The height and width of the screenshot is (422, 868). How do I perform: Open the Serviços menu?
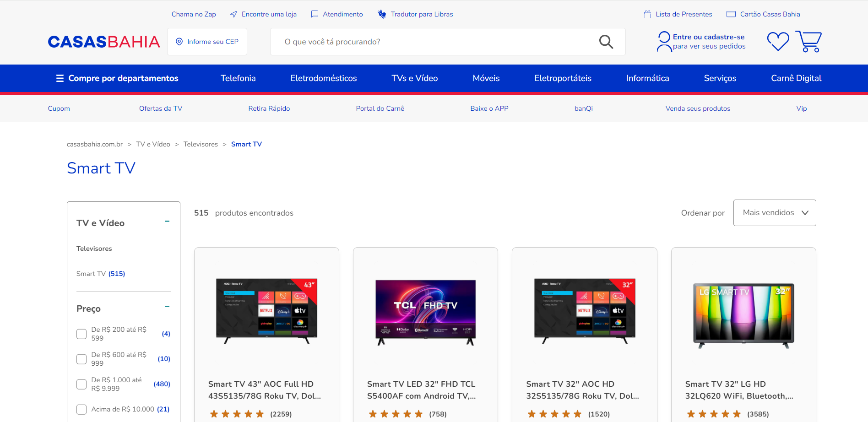click(x=720, y=78)
